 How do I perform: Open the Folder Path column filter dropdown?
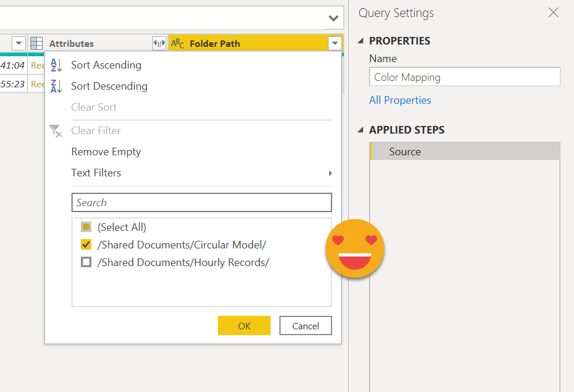click(x=334, y=43)
